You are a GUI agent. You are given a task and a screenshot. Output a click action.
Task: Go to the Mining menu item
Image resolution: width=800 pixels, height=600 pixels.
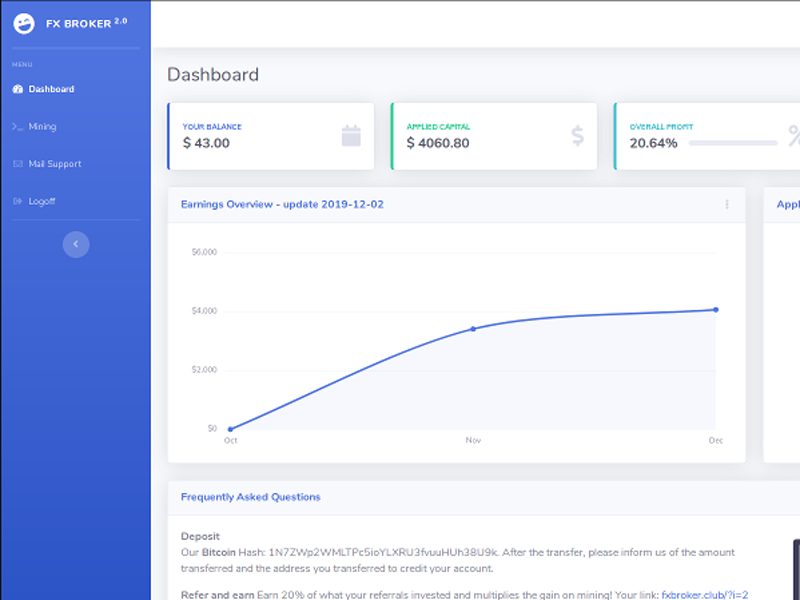pyautogui.click(x=42, y=127)
